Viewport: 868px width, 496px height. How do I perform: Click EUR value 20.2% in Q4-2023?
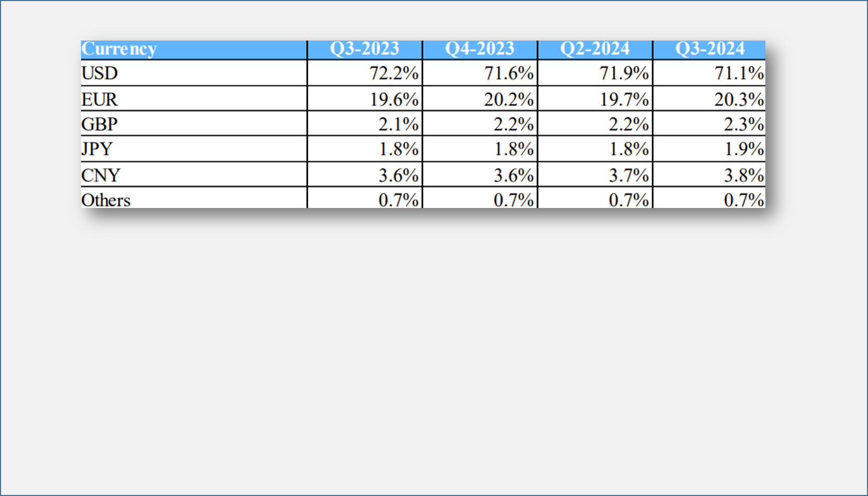[x=508, y=100]
